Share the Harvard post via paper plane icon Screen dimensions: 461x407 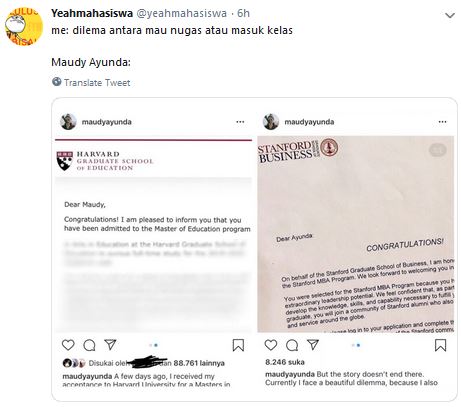coord(110,344)
